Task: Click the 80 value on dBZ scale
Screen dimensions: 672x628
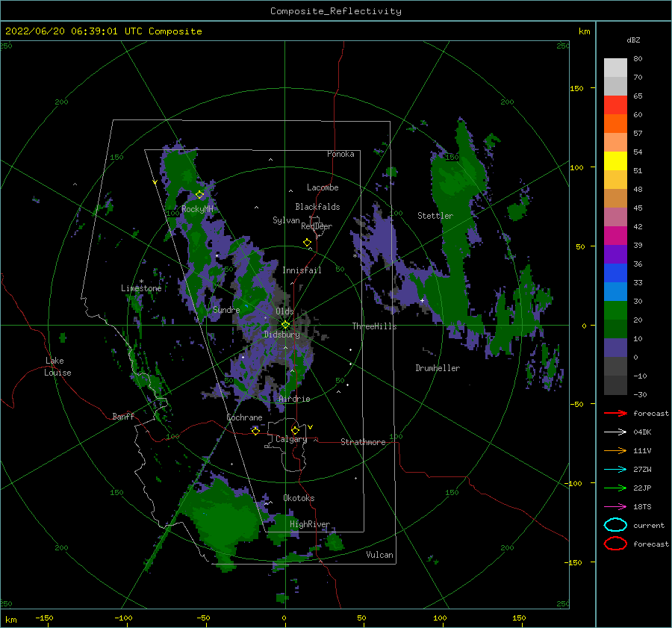Action: [638, 59]
